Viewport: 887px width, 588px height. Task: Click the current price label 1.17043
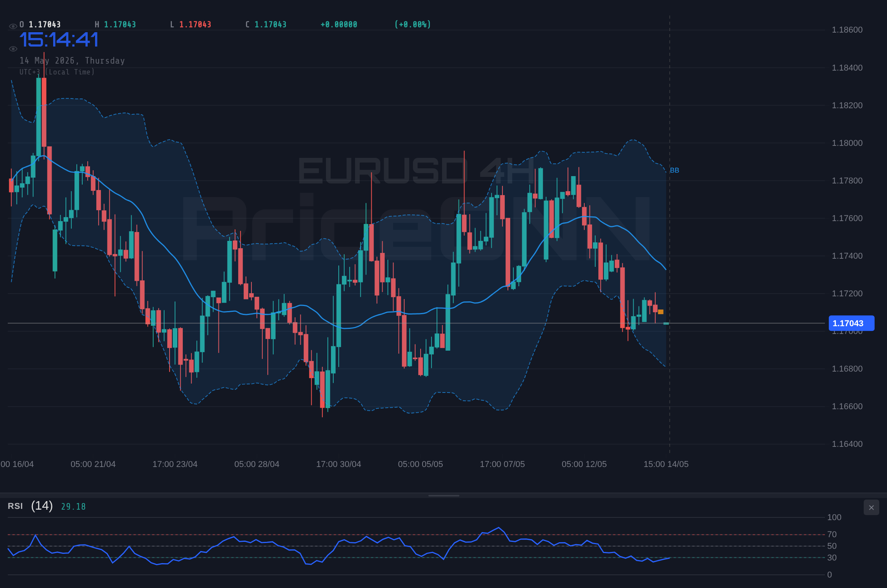tap(851, 323)
